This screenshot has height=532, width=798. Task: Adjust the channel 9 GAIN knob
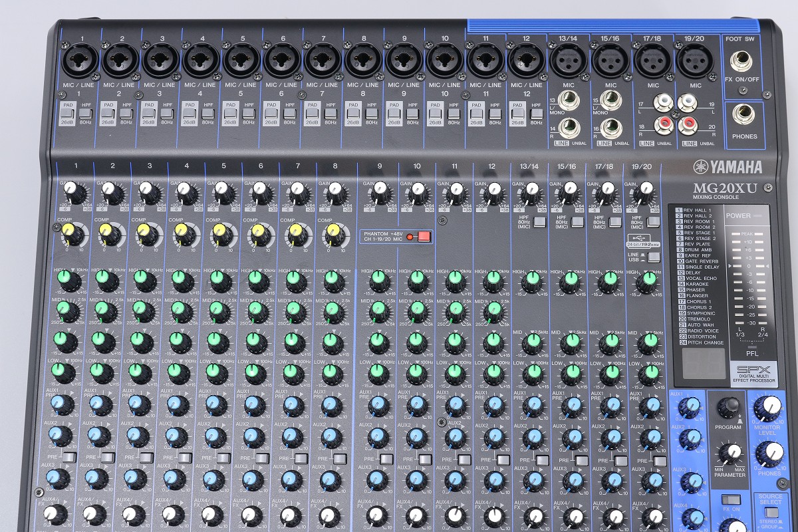point(380,193)
